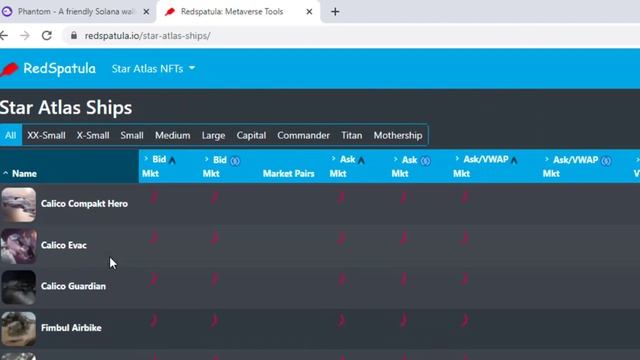Click USDC coin icon in Bid header
The height and width of the screenshot is (360, 640).
pyautogui.click(x=235, y=161)
